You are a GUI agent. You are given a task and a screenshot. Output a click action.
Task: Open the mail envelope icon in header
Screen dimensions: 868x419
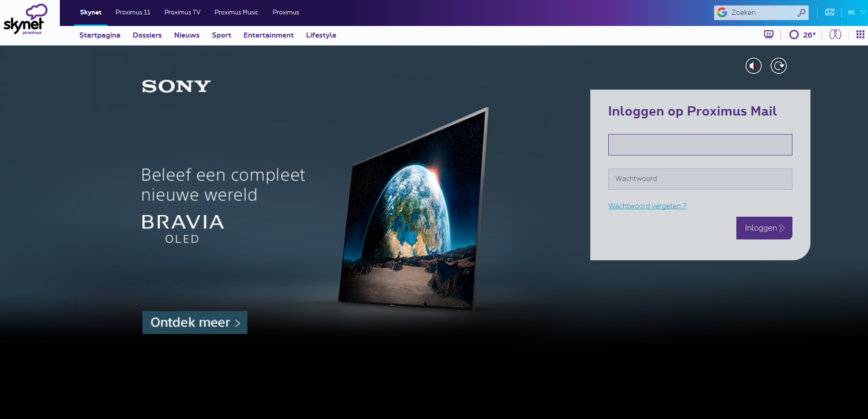(x=830, y=13)
